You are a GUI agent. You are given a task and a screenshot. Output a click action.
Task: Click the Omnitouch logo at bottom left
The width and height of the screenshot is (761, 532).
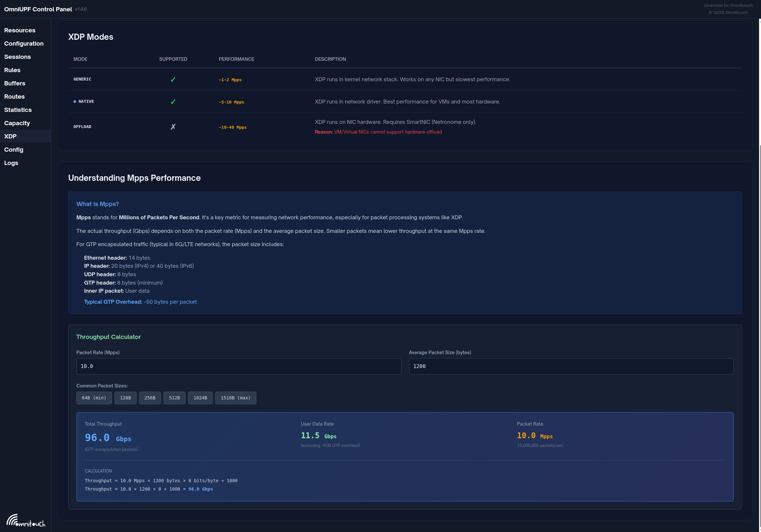pyautogui.click(x=26, y=520)
